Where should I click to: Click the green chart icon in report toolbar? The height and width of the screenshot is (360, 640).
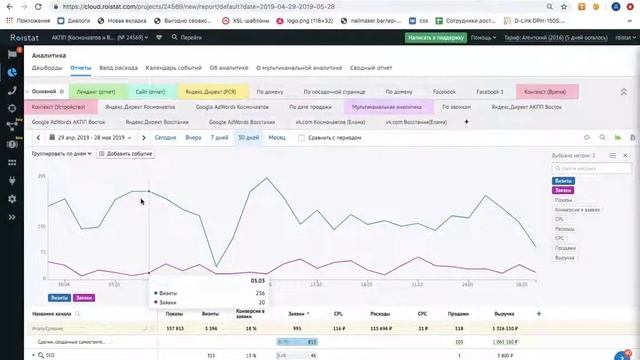618,138
